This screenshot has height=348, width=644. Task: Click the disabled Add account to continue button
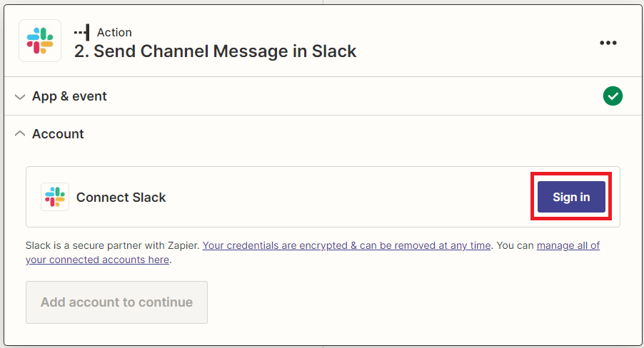click(116, 302)
